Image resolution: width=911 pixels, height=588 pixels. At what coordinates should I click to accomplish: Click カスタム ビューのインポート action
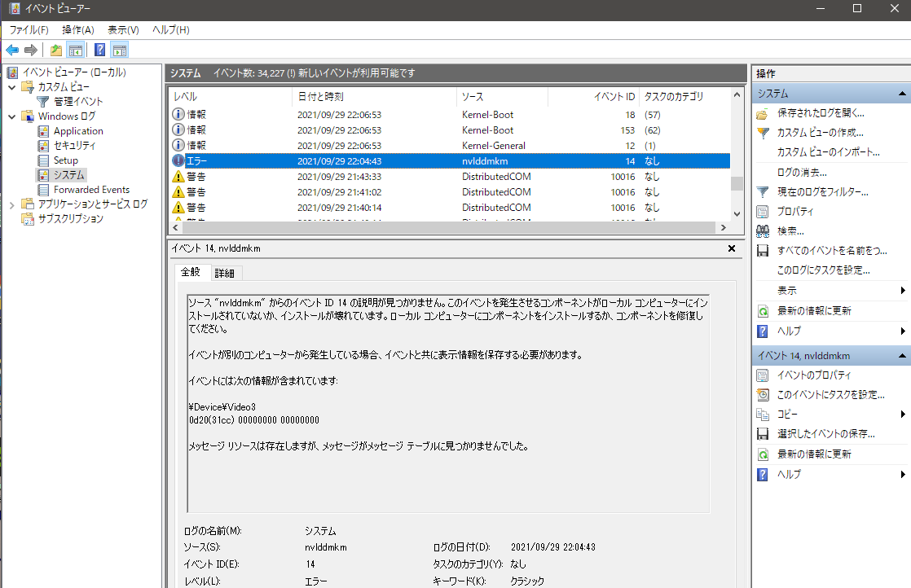(828, 152)
